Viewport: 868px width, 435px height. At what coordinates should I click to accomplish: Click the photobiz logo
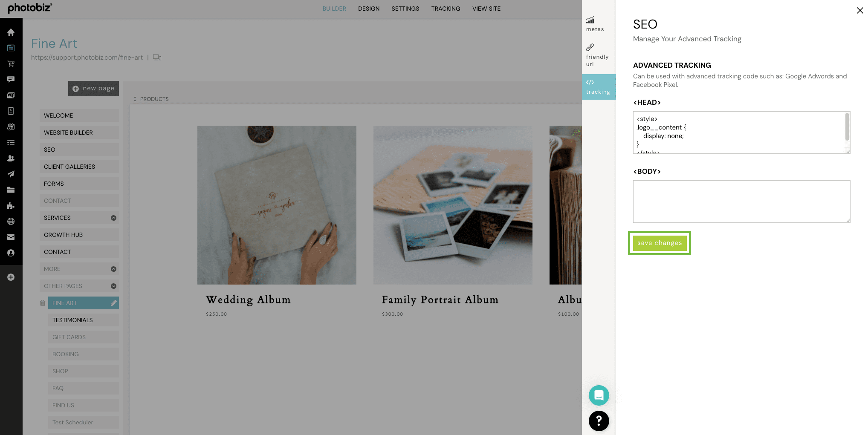(30, 8)
